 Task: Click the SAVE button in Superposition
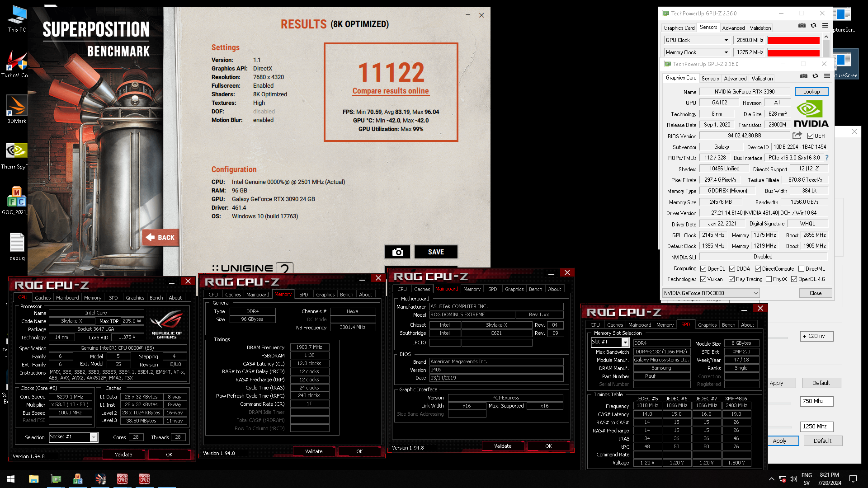tap(436, 252)
